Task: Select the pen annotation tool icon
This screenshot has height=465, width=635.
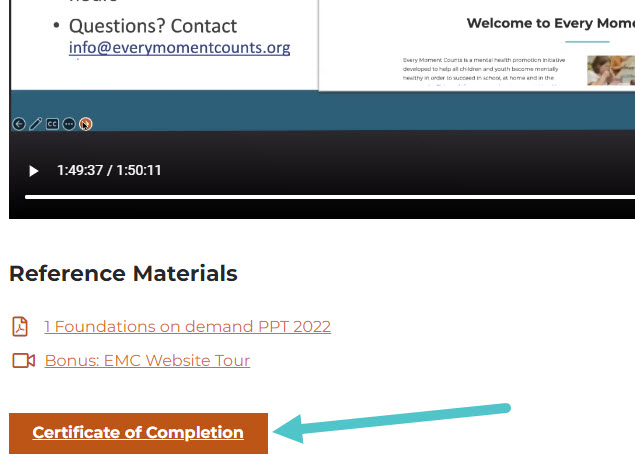Action: tap(36, 124)
